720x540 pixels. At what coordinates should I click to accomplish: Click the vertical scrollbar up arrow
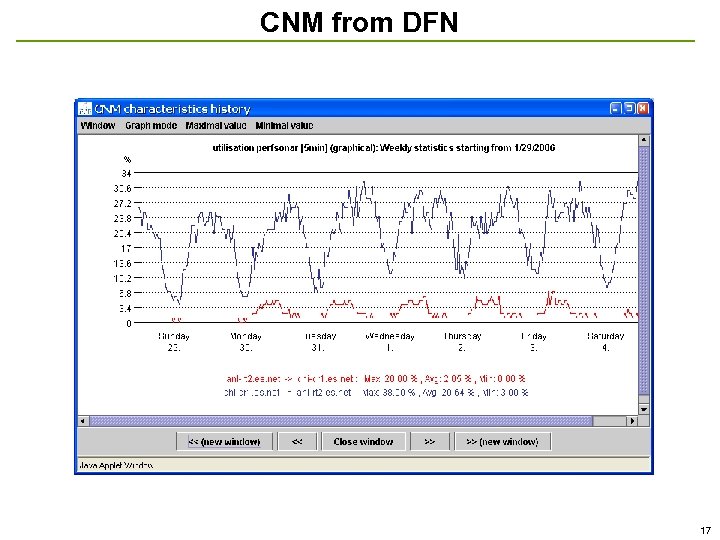click(644, 140)
